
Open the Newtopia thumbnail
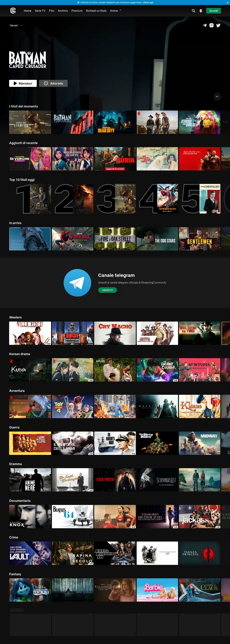point(200,370)
